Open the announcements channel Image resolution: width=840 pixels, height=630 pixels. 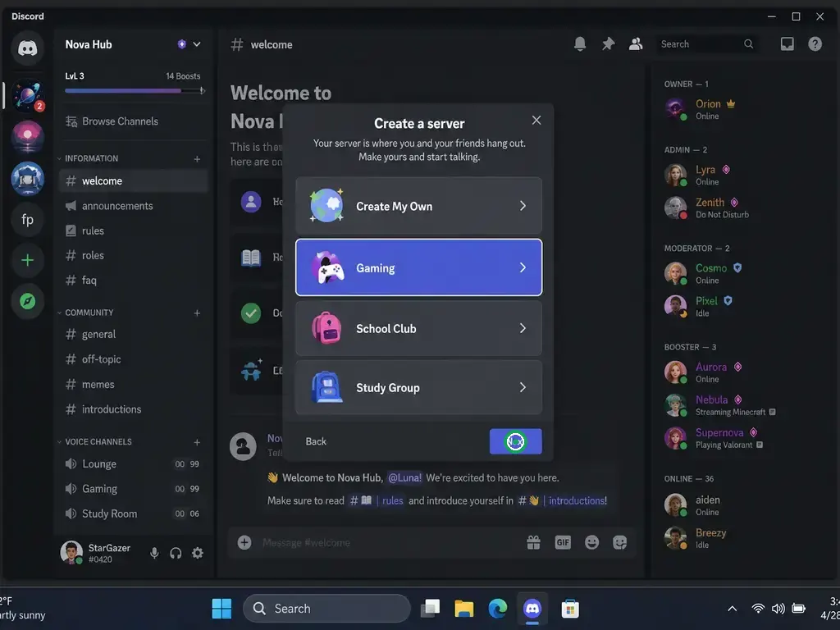[x=134, y=206]
